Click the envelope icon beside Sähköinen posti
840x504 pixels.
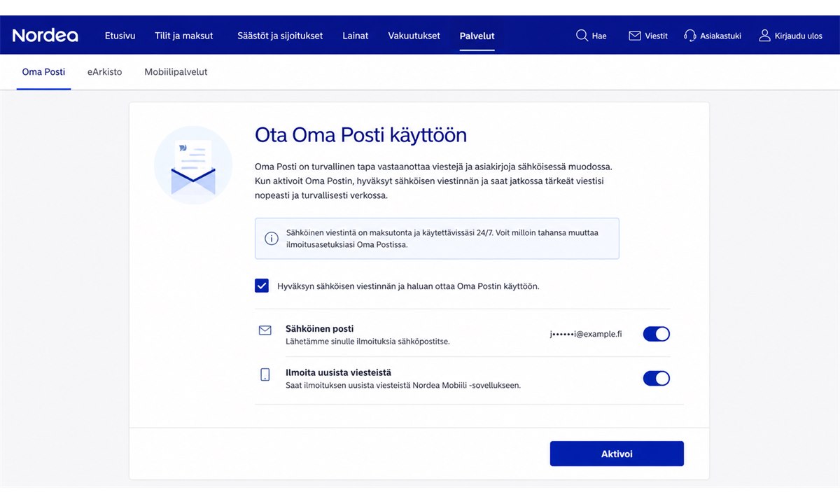click(x=265, y=330)
